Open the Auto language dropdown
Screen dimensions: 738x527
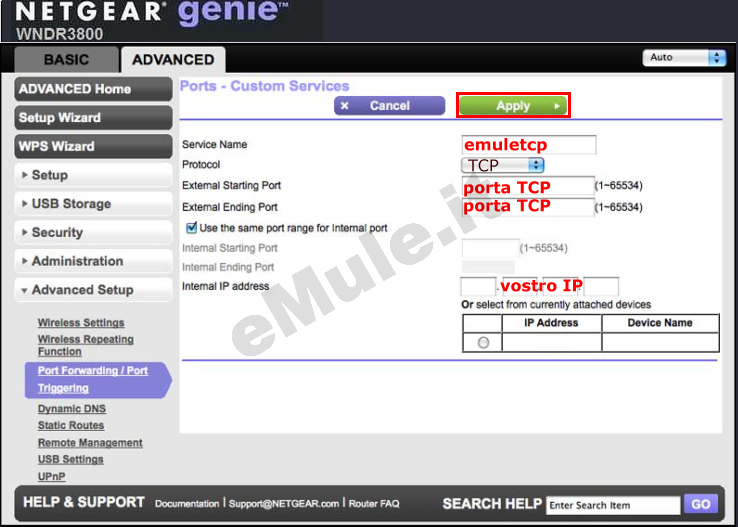pos(684,57)
